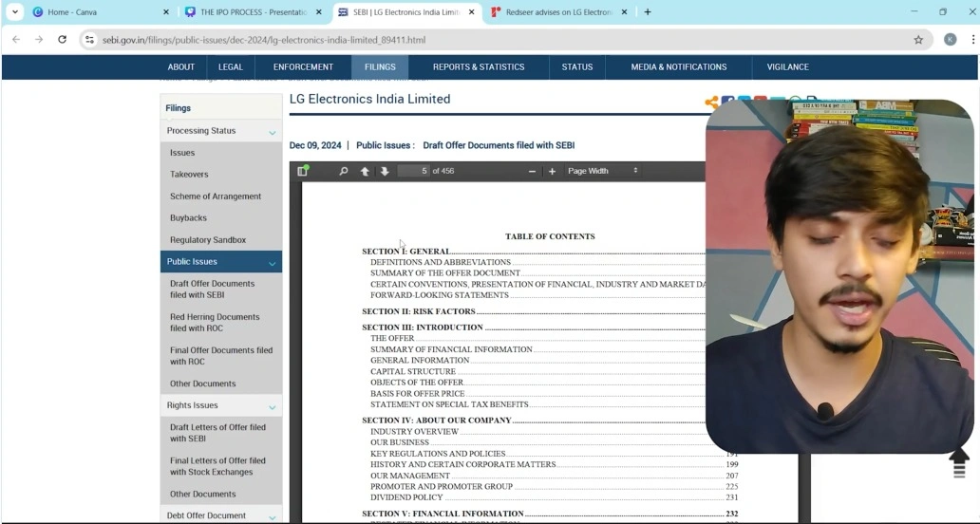
Task: Switch to Redseer advises on LG tab
Action: point(558,12)
